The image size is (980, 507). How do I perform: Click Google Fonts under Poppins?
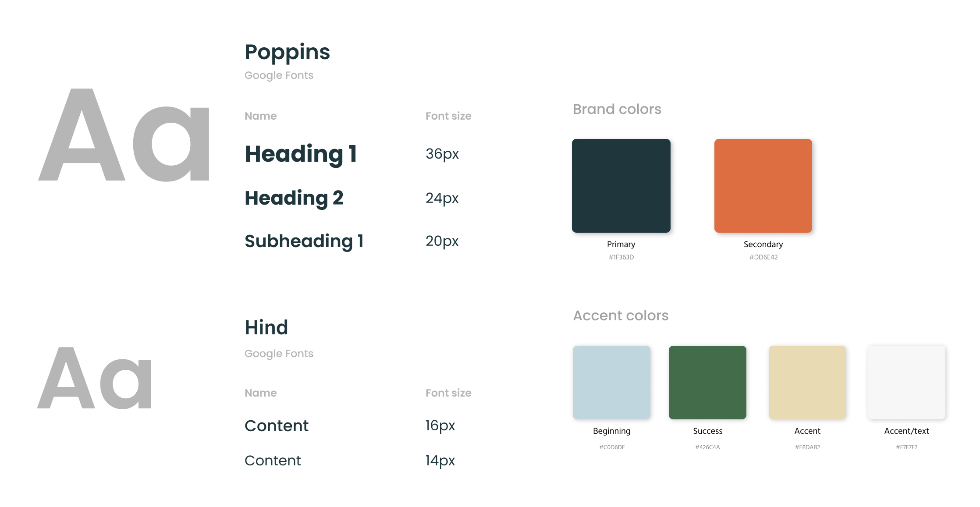[x=279, y=75]
